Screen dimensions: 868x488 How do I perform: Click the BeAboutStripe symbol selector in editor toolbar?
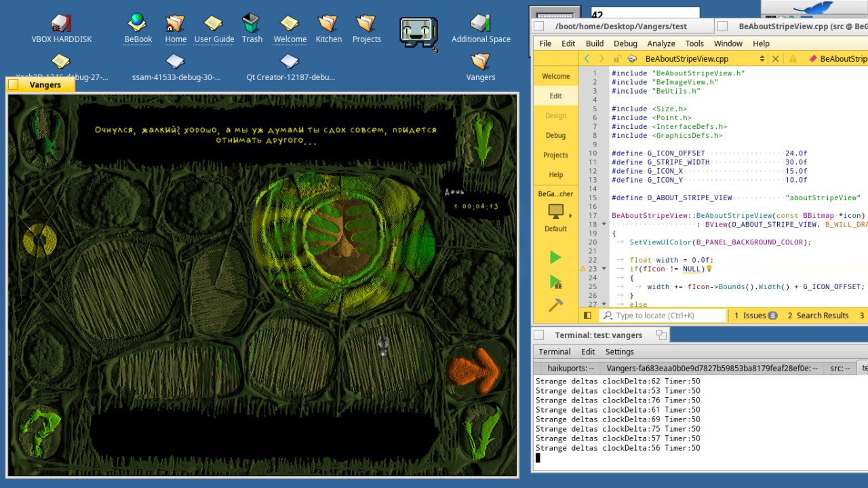(x=837, y=59)
